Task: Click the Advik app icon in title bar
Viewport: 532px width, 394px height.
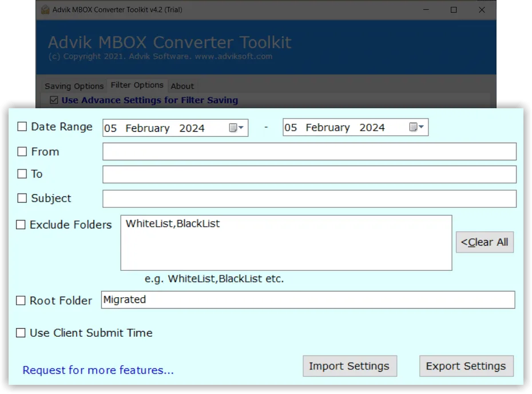Action: tap(45, 10)
